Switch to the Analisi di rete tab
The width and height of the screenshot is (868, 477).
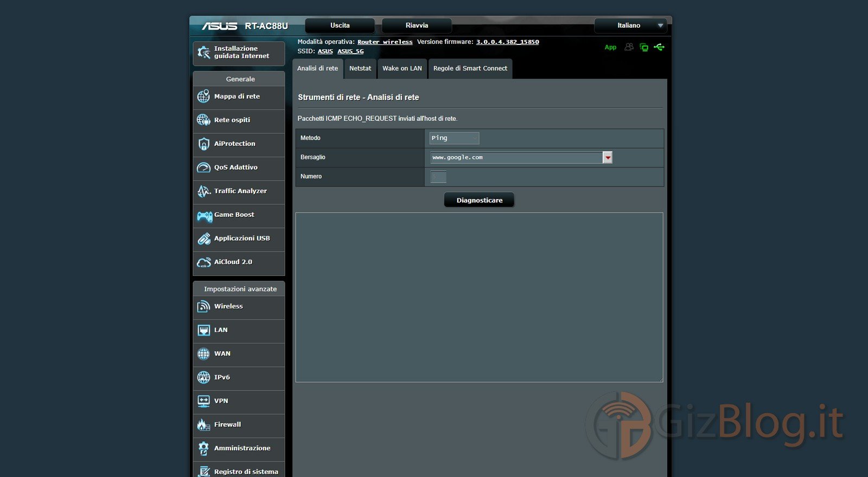click(317, 69)
